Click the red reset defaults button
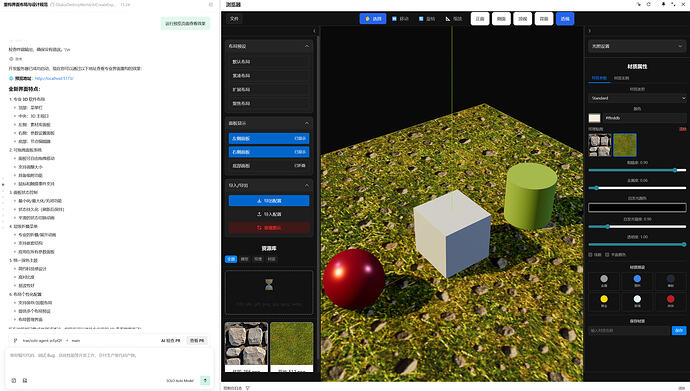This screenshot has height=391, width=690. [269, 228]
